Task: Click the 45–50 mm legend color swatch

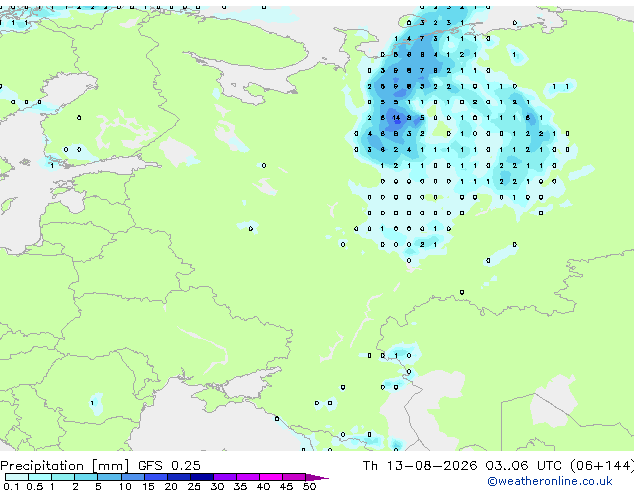Action: (294, 477)
